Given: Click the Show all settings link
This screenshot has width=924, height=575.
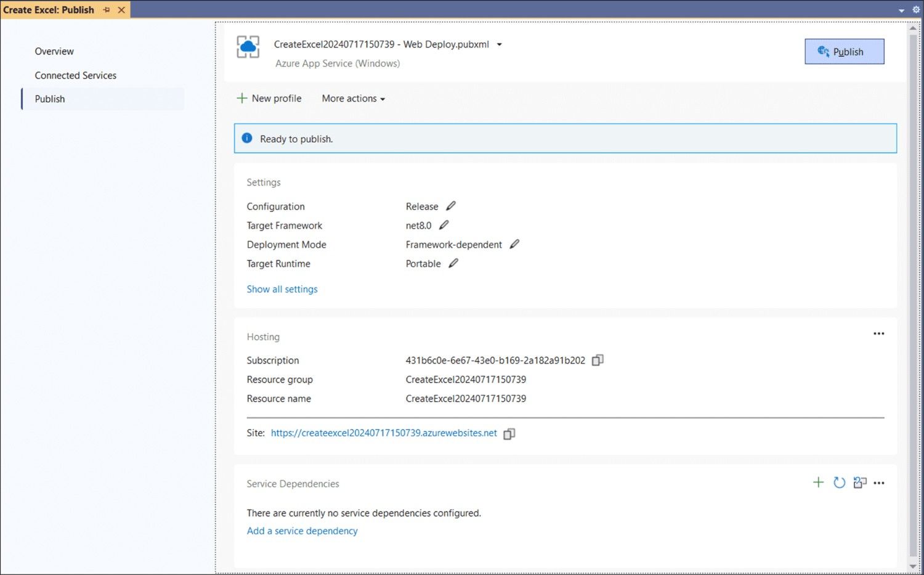Looking at the screenshot, I should 282,289.
